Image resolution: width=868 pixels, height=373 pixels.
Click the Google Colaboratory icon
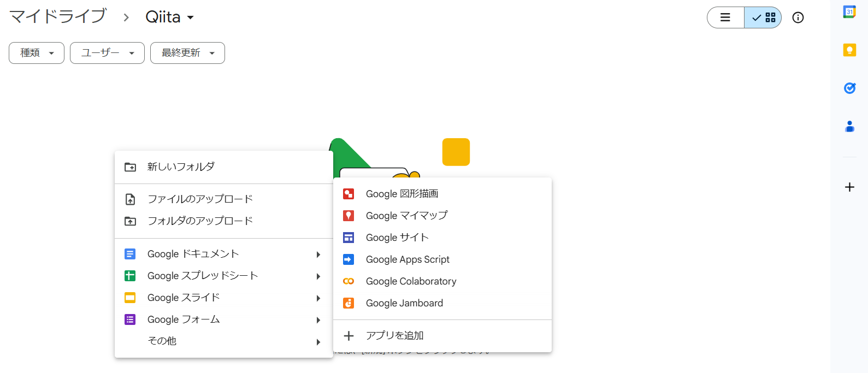pos(349,281)
